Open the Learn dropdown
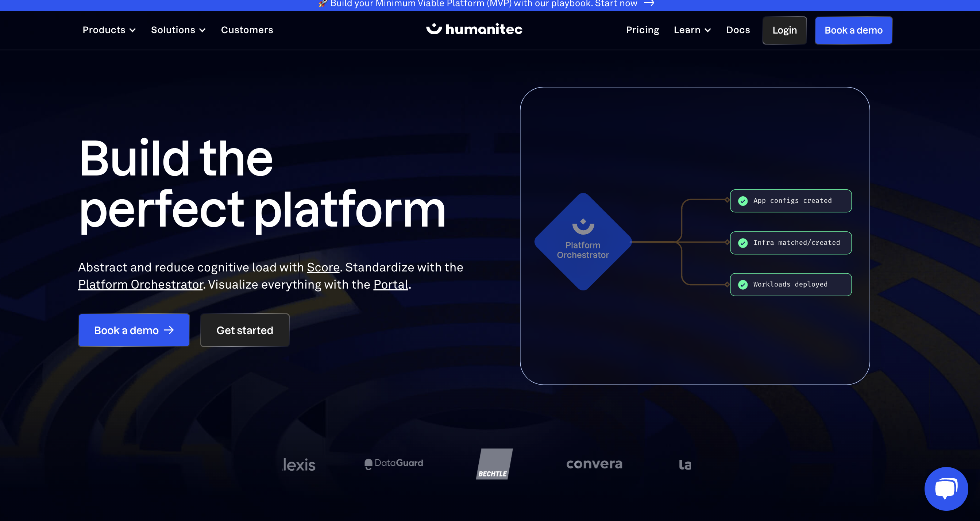 tap(692, 30)
